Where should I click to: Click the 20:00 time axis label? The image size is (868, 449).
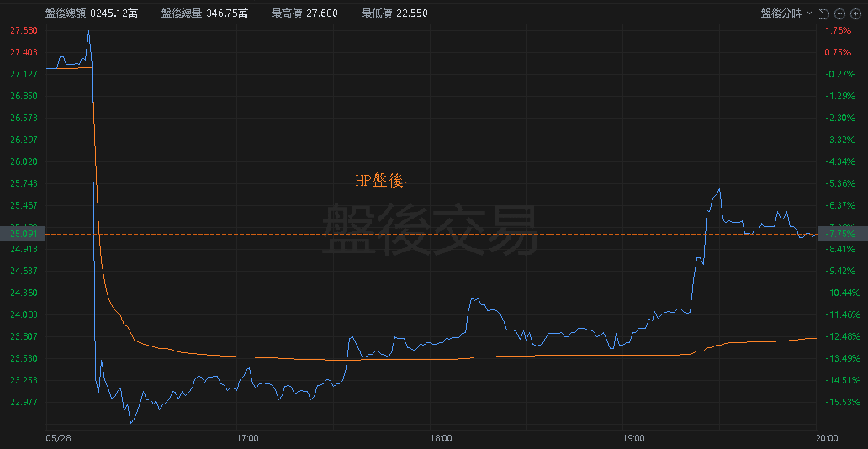pos(826,438)
